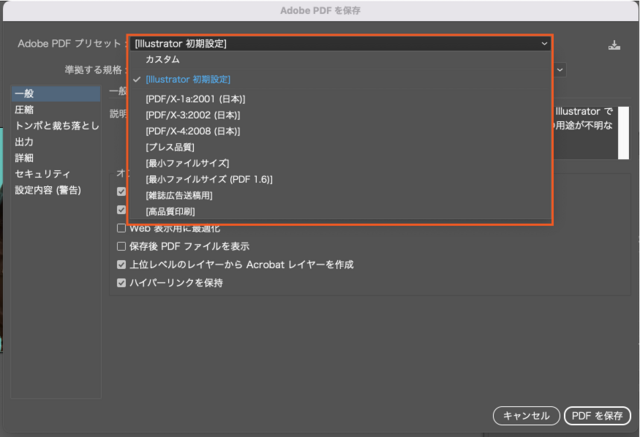Viewport: 640px width, 437px height.
Task: Select カスタム from preset list
Action: [162, 60]
